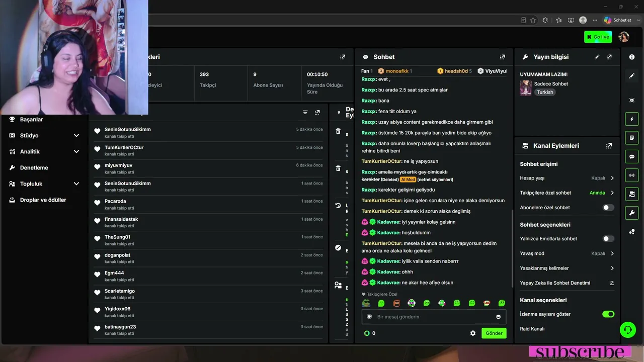
Task: Click the Bir mesaj gönderin input field
Action: 434,317
